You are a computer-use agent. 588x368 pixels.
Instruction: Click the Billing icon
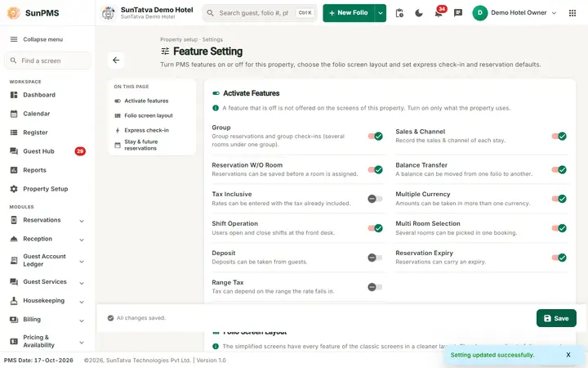[14, 320]
